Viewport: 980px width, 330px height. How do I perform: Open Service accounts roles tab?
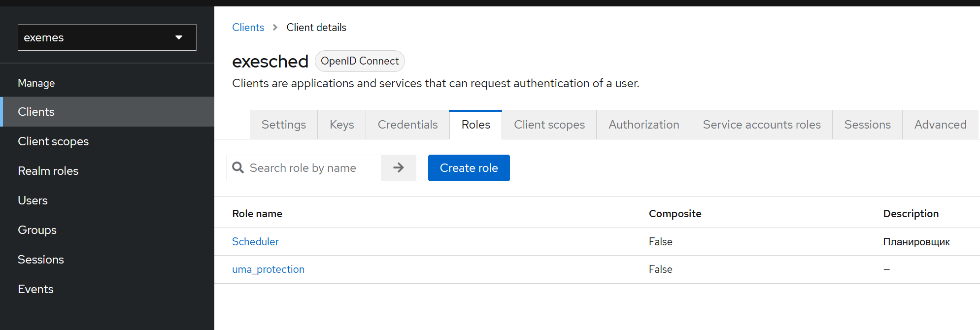(x=761, y=125)
